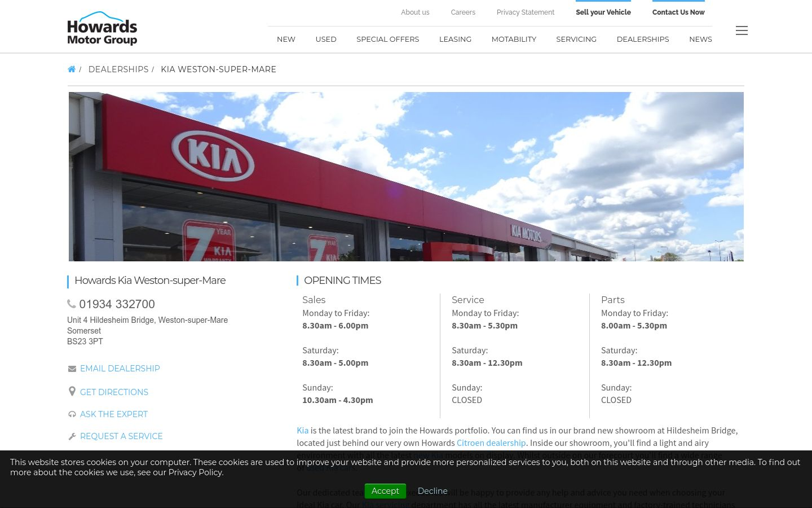Click the OPENING TIMES heading
The image size is (812, 508).
(343, 281)
